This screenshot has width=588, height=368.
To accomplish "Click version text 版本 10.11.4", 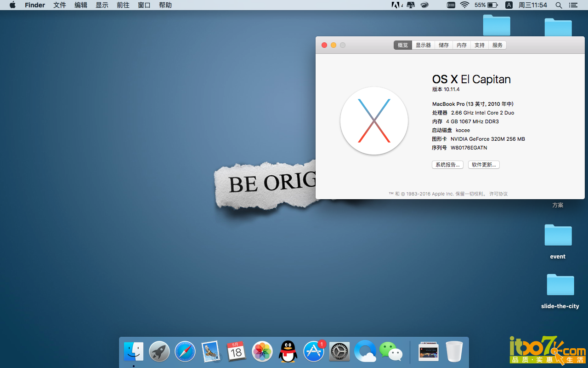I will (446, 90).
